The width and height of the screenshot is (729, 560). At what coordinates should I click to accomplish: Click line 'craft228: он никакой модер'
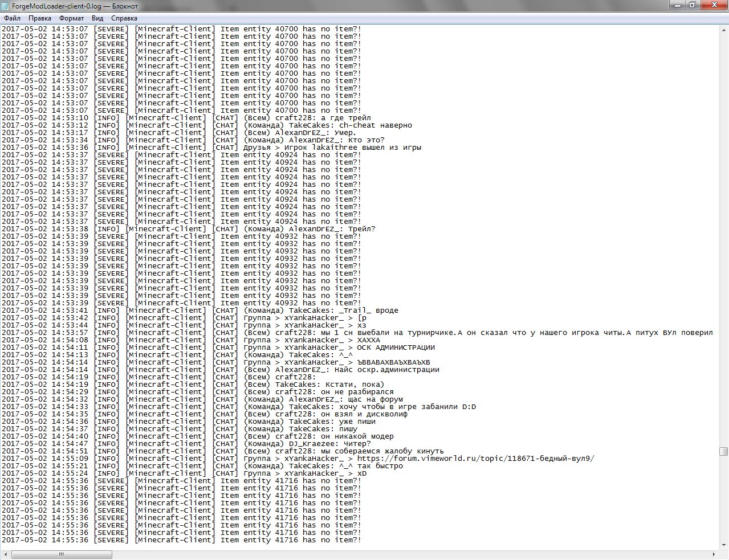197,436
